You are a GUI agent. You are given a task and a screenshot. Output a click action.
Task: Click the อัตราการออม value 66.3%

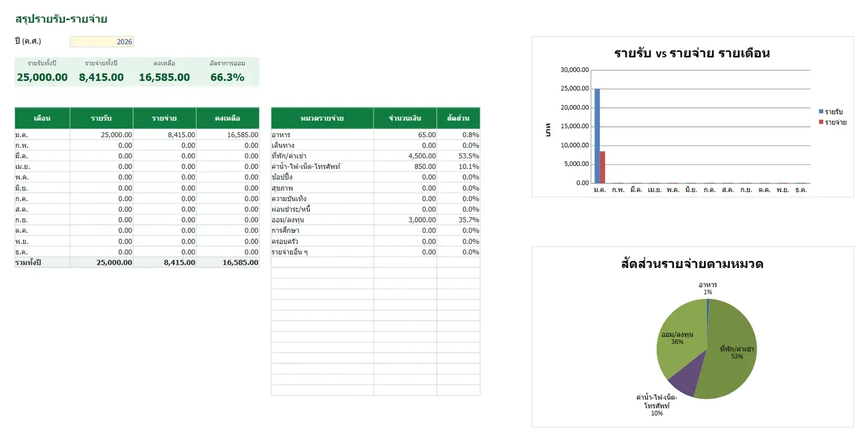[227, 78]
